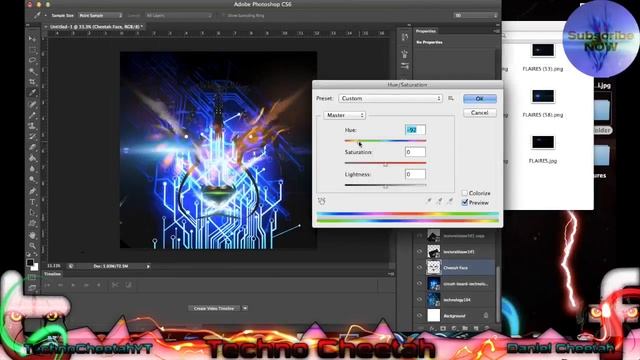
Task: Hide the Background layer
Action: click(x=419, y=316)
